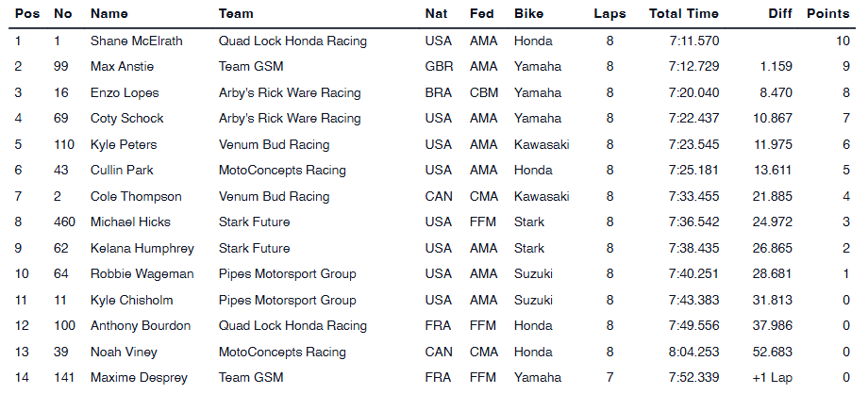Click the Team column header
Viewport: 868px width, 394px height.
[235, 14]
